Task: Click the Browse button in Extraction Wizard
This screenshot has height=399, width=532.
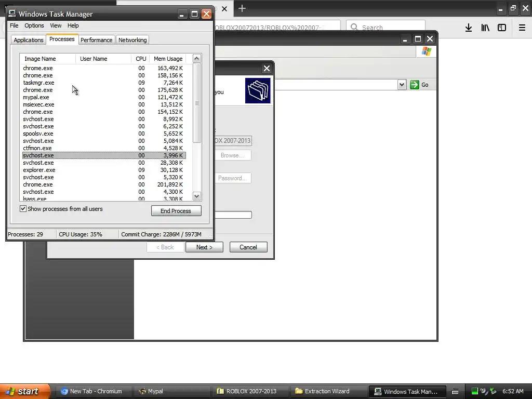Action: pos(233,155)
